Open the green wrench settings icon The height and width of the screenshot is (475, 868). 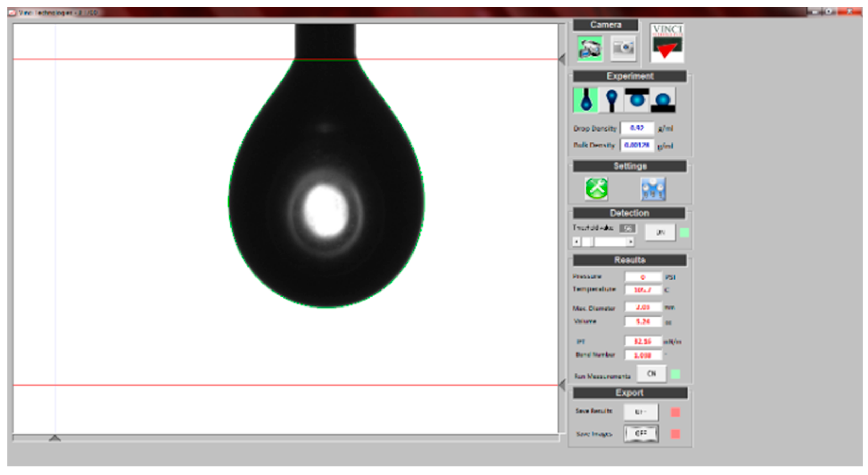596,188
